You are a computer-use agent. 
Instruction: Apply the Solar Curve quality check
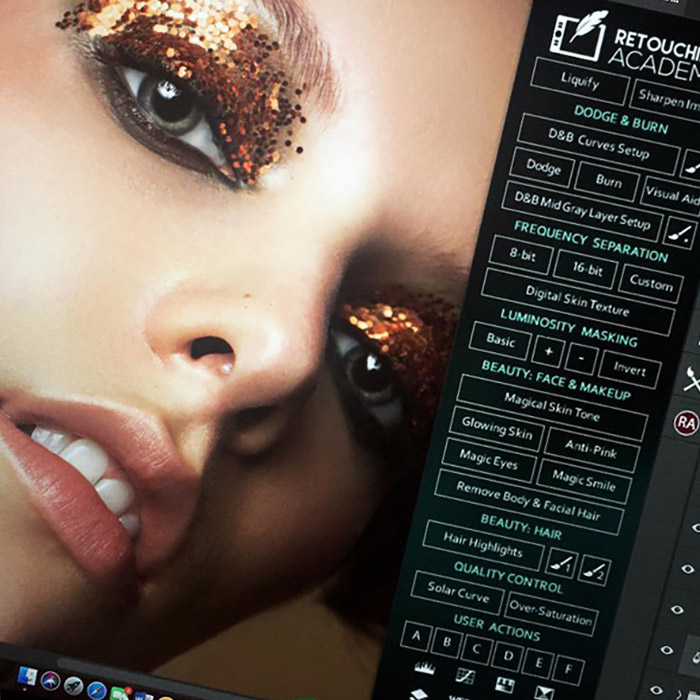click(x=458, y=592)
